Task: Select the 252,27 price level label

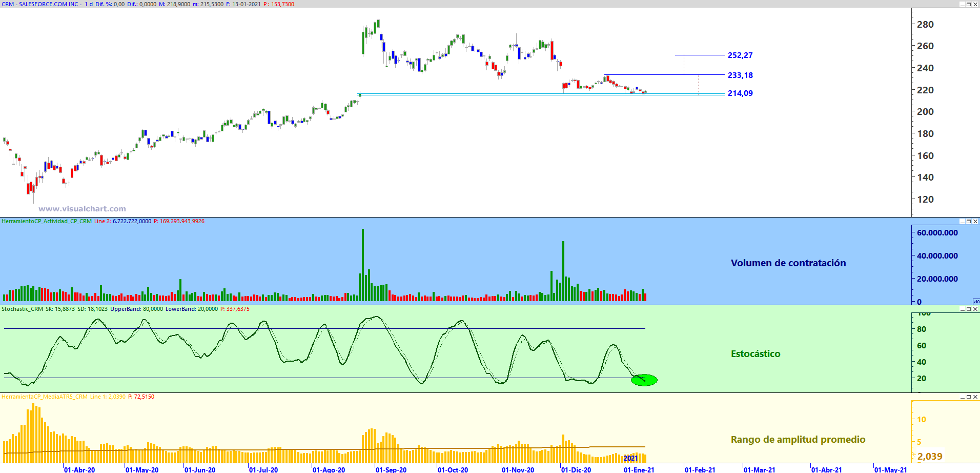Action: (x=740, y=55)
